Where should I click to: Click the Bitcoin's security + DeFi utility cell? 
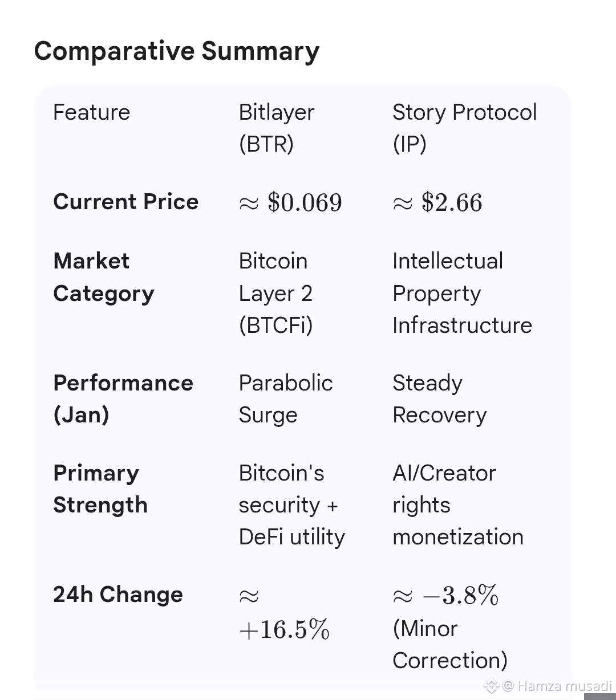tap(291, 504)
